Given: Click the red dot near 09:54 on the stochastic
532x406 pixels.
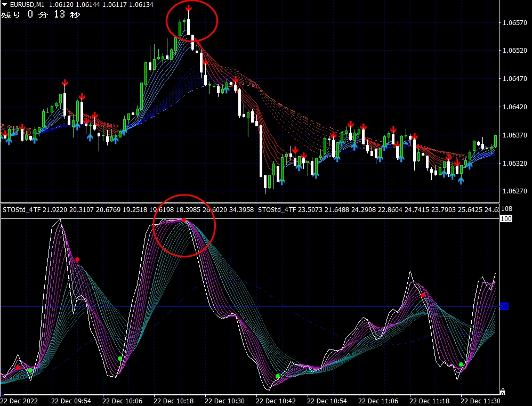Looking at the screenshot, I should pyautogui.click(x=77, y=259).
